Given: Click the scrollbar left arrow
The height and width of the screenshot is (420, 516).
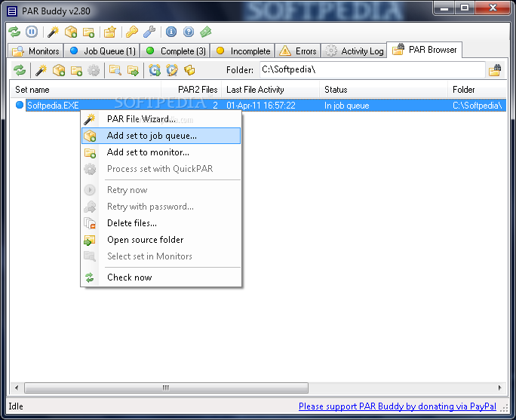Looking at the screenshot, I should (x=17, y=388).
